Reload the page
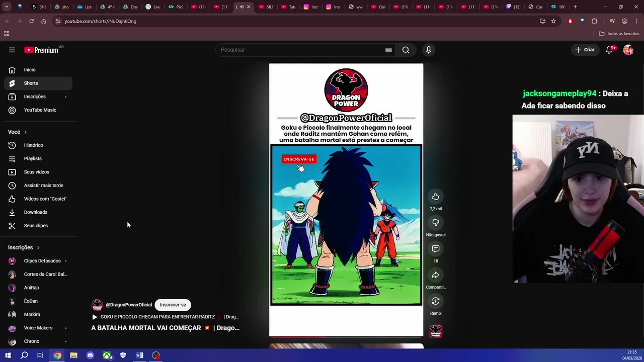This screenshot has width=644, height=362. pyautogui.click(x=31, y=21)
